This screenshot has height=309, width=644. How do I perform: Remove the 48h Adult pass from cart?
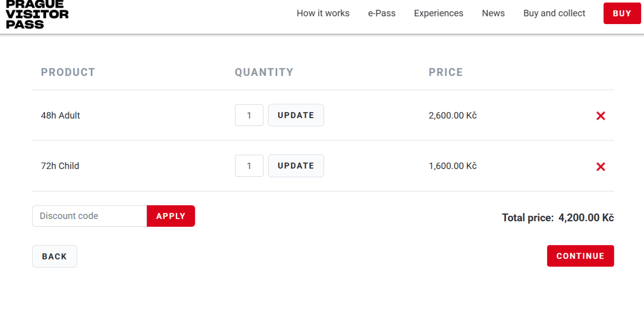point(600,116)
